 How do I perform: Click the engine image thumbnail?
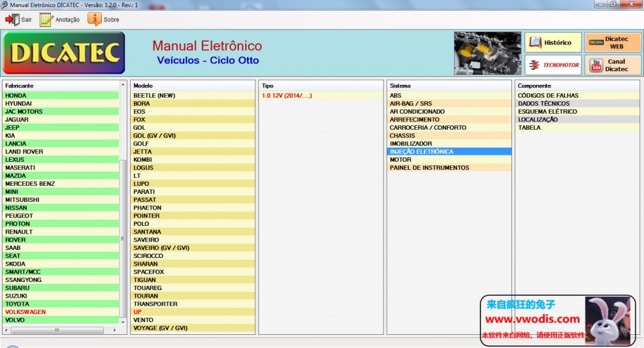click(x=487, y=53)
